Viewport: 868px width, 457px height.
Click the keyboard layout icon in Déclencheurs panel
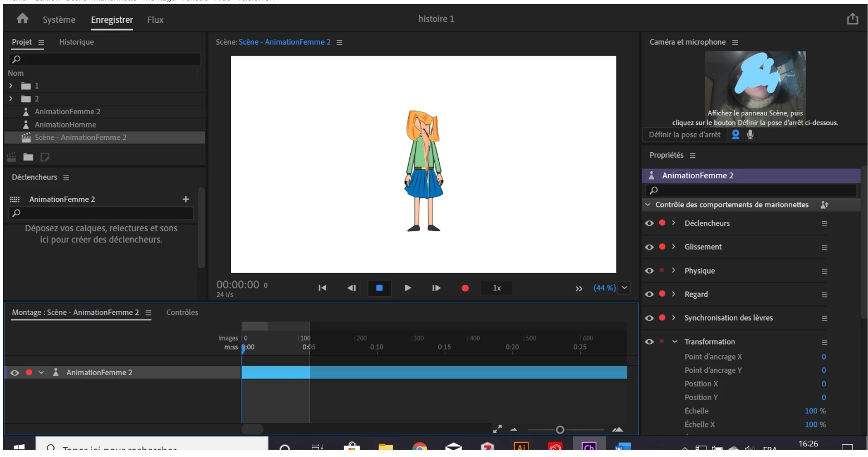tap(14, 199)
